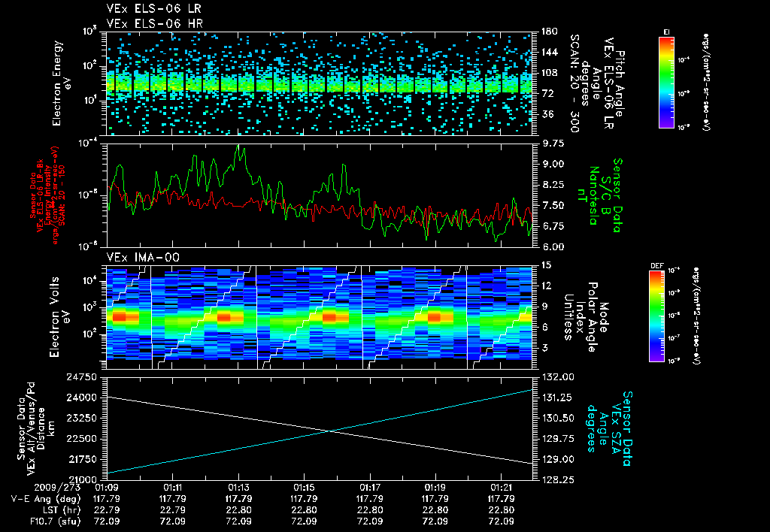Click the 24000 km altitude tick
This screenshot has width=770, height=532.
[82, 397]
